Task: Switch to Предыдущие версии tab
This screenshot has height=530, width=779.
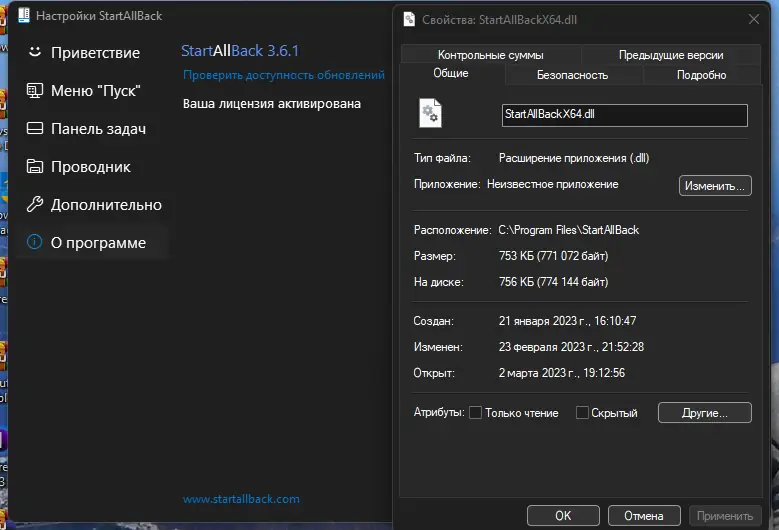Action: tap(671, 55)
